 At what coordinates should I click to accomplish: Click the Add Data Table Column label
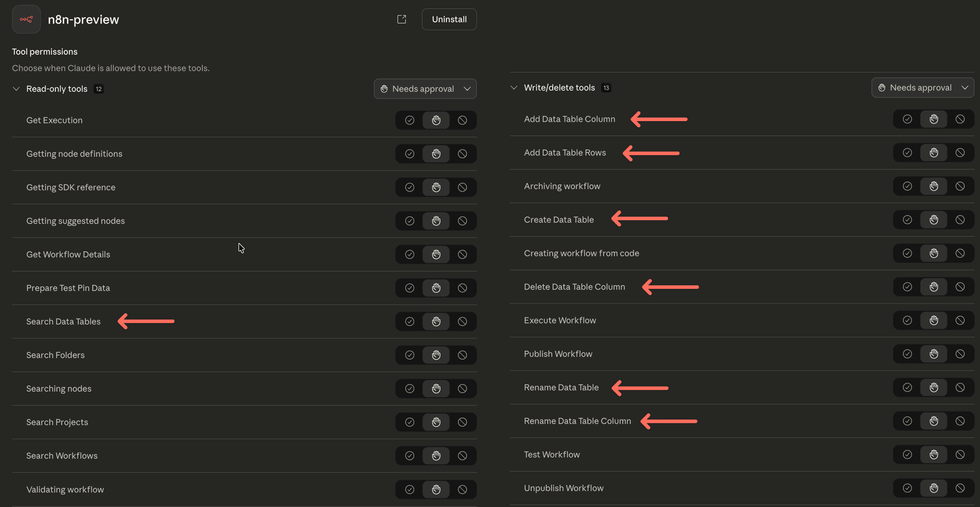click(569, 119)
